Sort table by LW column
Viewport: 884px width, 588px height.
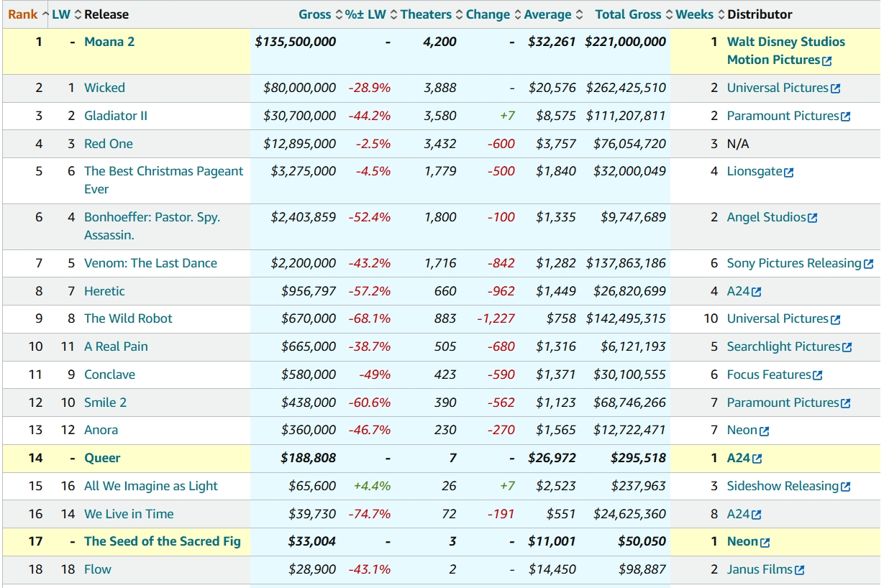click(67, 14)
